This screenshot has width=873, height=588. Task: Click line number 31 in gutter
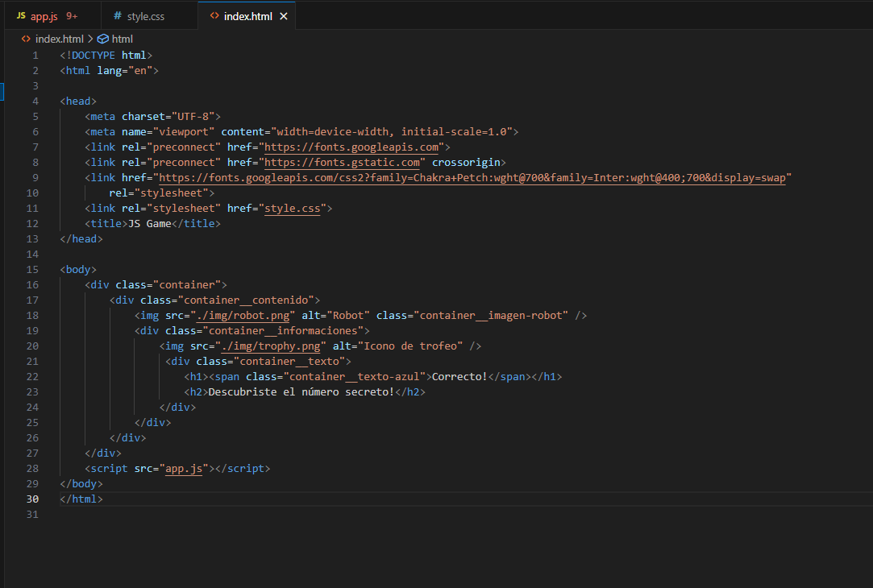pyautogui.click(x=32, y=515)
